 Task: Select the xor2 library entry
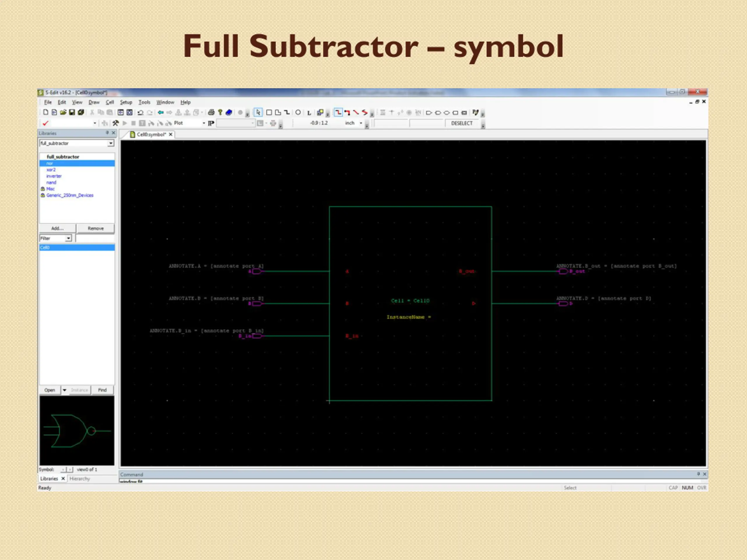pos(51,170)
